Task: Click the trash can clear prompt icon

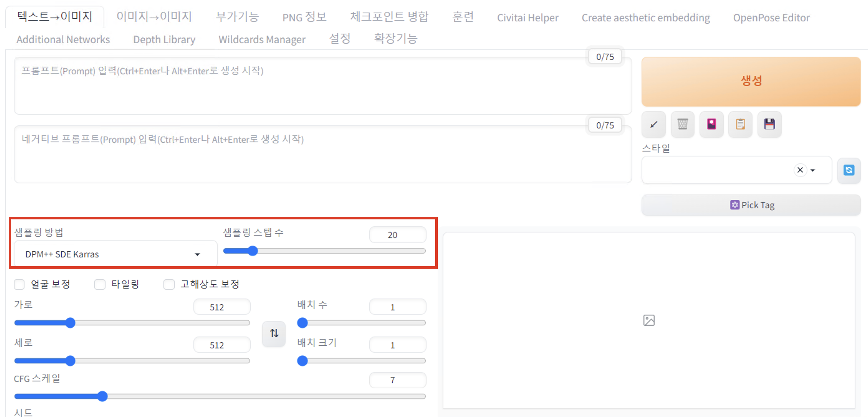Action: pyautogui.click(x=682, y=124)
